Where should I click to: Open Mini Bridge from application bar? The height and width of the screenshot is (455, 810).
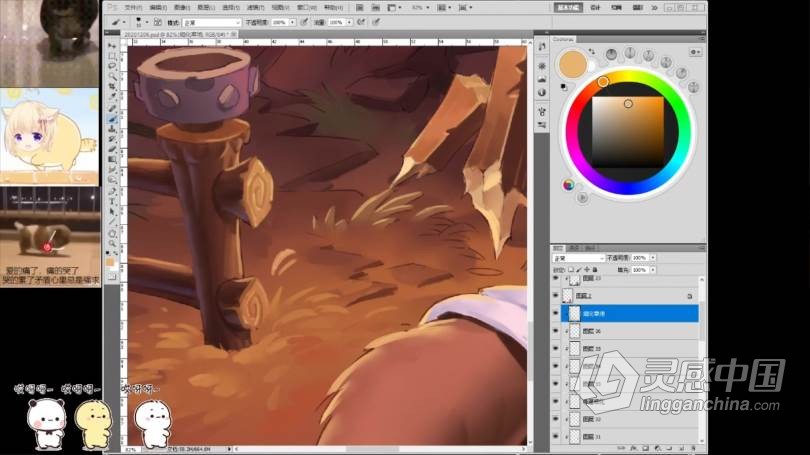376,8
